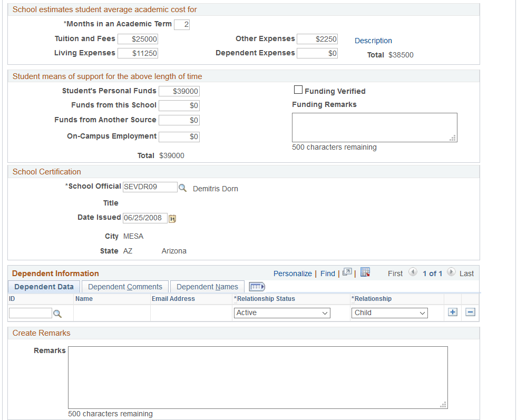
Task: Click the Find link above the grid
Action: [327, 273]
